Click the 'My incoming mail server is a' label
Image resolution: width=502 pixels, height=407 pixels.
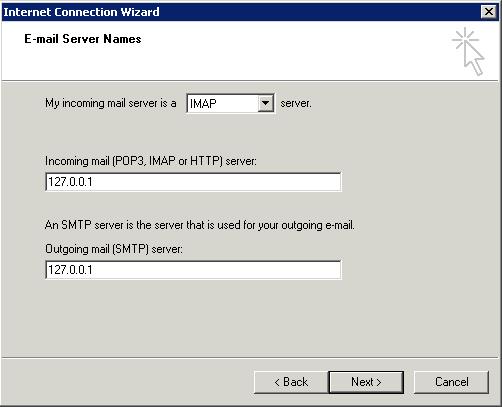(x=111, y=103)
